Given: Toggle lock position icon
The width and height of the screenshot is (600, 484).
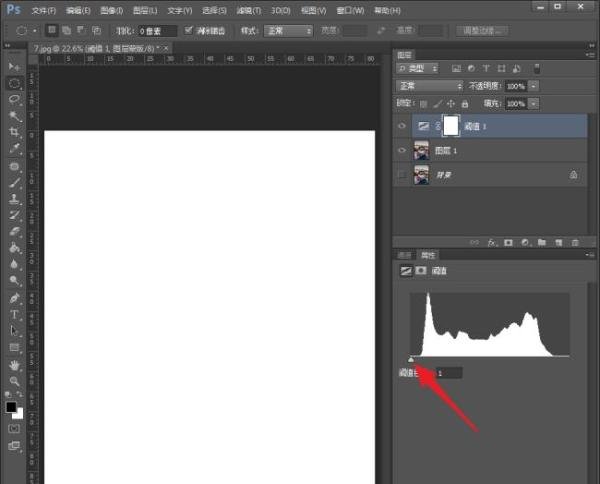Looking at the screenshot, I should click(451, 104).
